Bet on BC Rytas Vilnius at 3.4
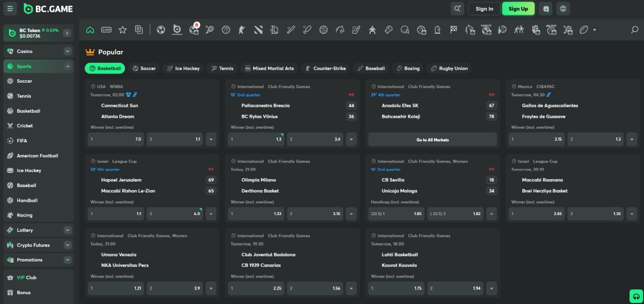The height and width of the screenshot is (304, 644). [315, 139]
